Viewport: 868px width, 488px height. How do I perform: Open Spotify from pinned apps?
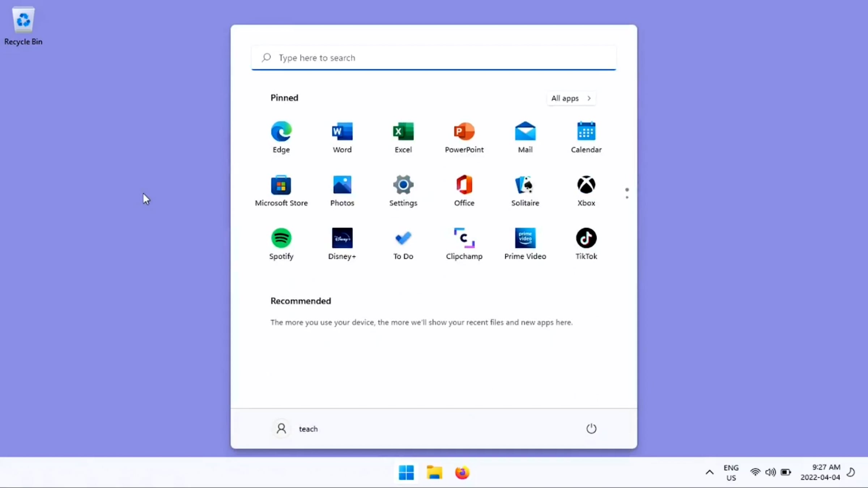tap(281, 244)
